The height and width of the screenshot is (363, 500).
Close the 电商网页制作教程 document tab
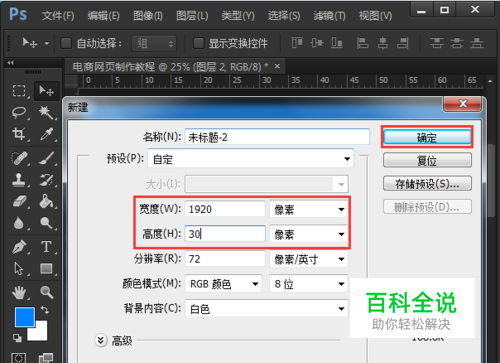tap(277, 66)
